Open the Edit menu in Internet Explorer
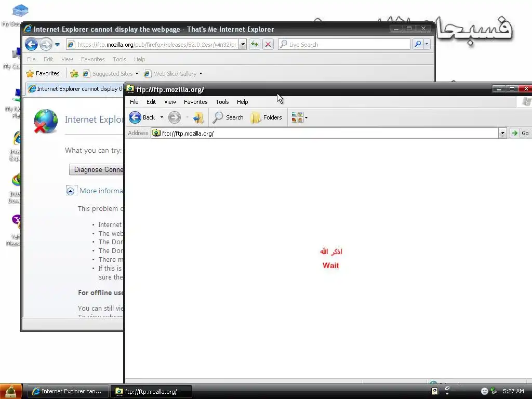 [x=48, y=59]
